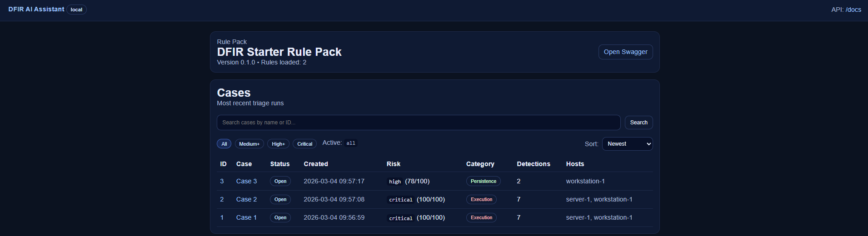
Task: Expand the Sort dropdown set to Newest
Action: [x=627, y=144]
